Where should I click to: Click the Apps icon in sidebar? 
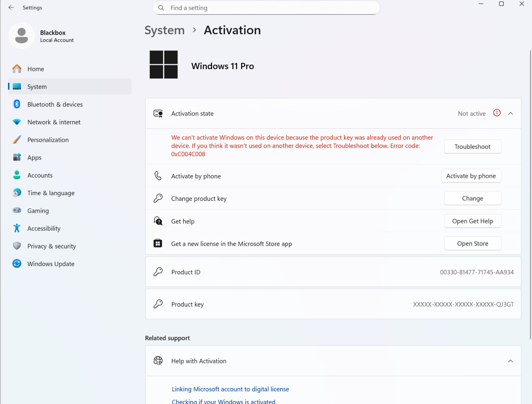pyautogui.click(x=17, y=157)
